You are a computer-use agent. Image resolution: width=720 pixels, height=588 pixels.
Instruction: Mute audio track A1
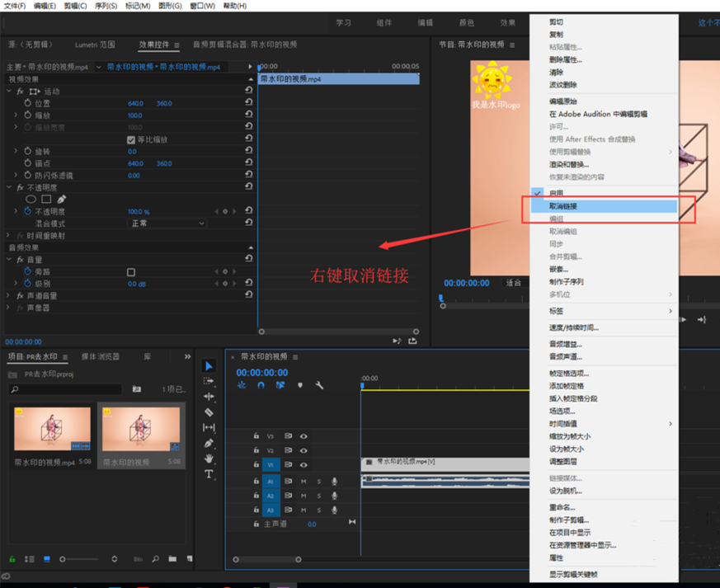tap(304, 482)
